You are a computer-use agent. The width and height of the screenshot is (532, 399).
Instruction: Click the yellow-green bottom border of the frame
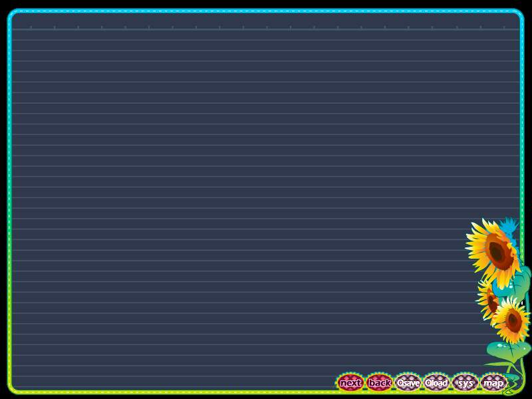tap(199, 391)
